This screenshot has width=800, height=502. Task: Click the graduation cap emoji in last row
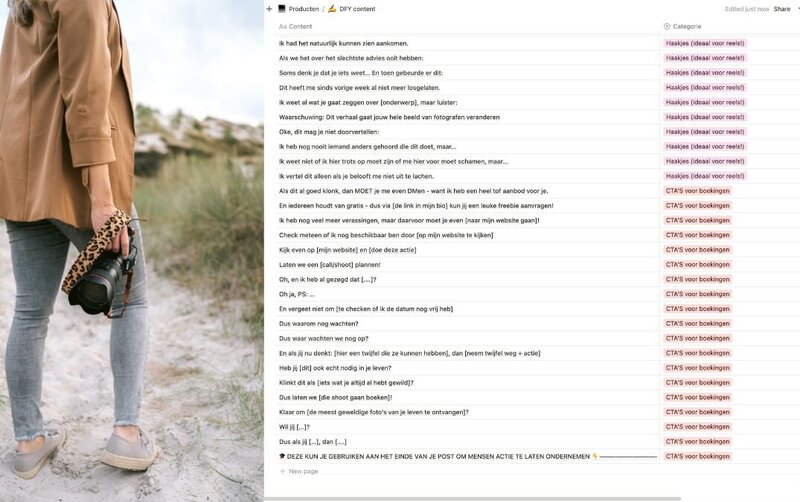coord(282,457)
